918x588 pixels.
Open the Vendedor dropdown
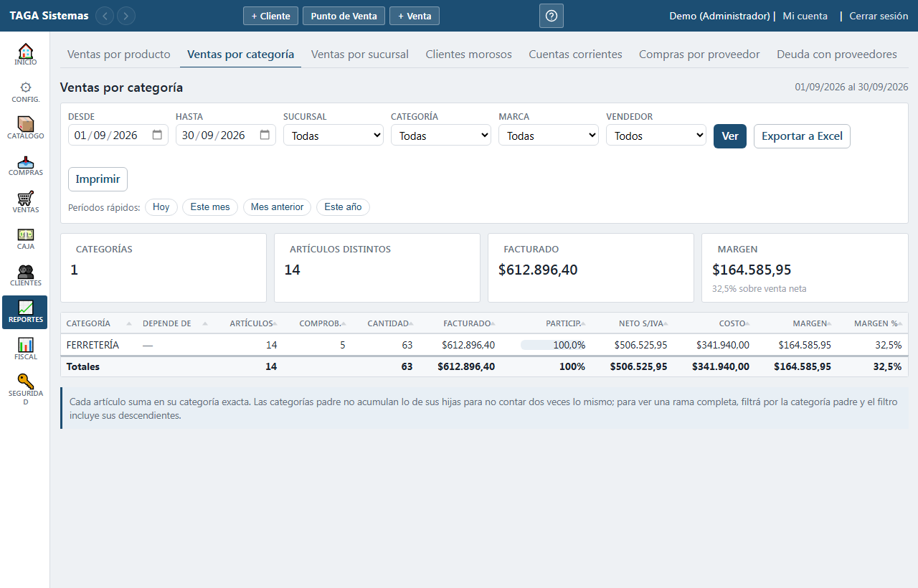[656, 136]
